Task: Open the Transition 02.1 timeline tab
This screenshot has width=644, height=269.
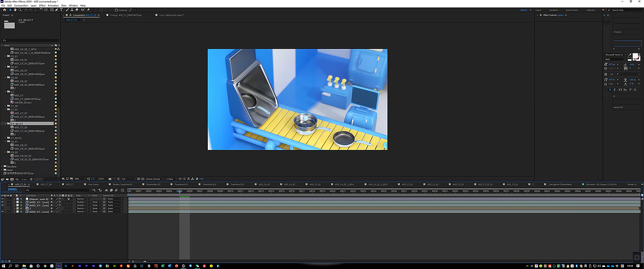Action: [x=181, y=185]
